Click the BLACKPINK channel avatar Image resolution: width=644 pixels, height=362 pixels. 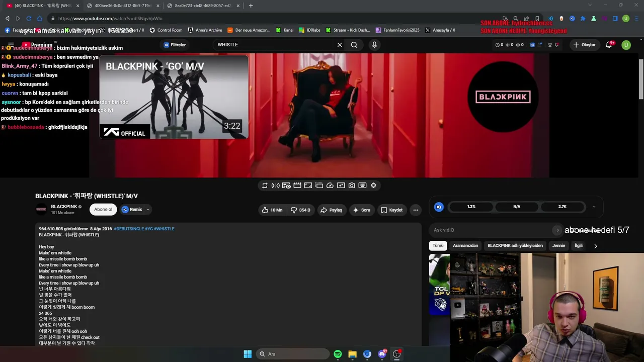[x=41, y=210]
